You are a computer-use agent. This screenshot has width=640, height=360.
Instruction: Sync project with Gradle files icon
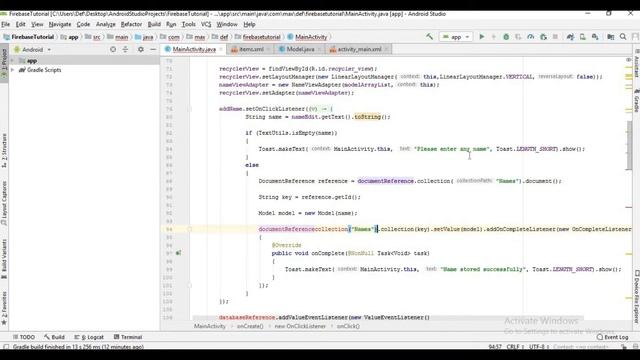[x=570, y=37]
